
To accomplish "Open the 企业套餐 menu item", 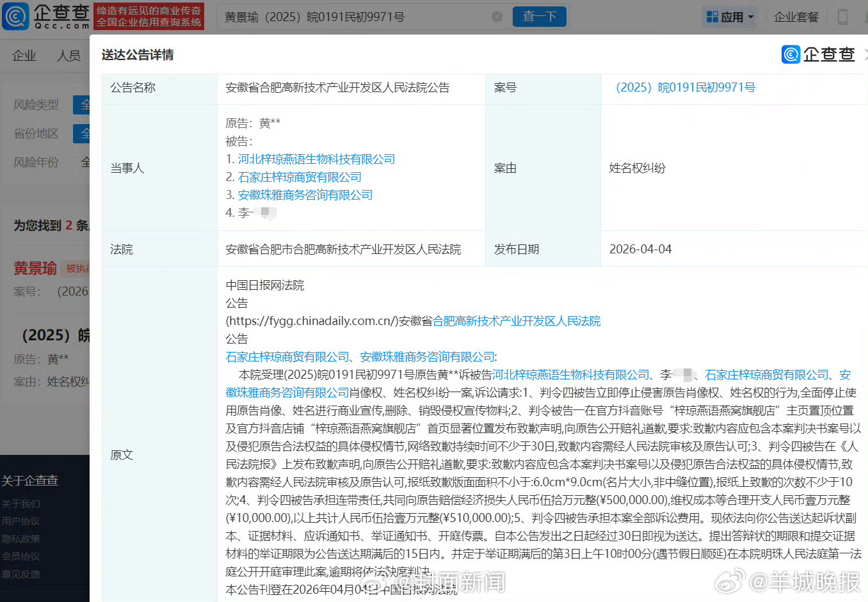I will pyautogui.click(x=796, y=17).
